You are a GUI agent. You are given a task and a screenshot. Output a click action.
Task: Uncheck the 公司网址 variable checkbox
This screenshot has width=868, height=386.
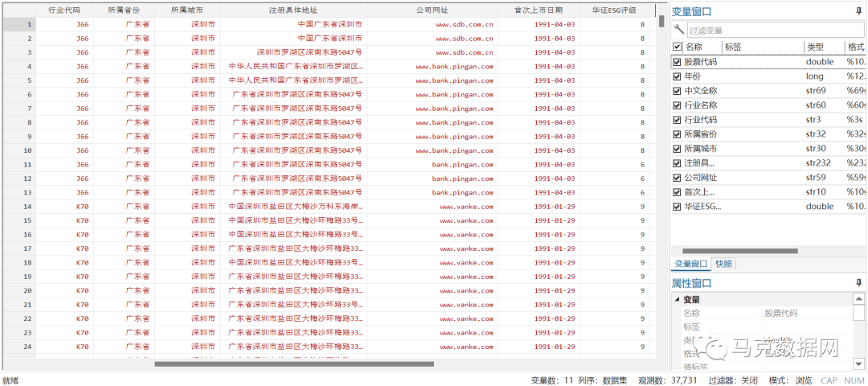tap(677, 178)
